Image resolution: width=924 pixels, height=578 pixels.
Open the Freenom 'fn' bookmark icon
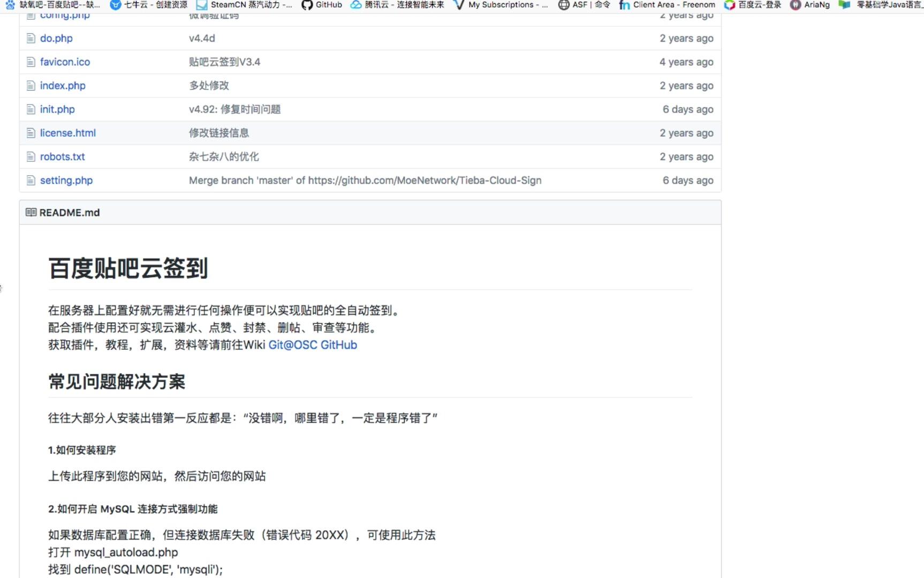click(624, 5)
